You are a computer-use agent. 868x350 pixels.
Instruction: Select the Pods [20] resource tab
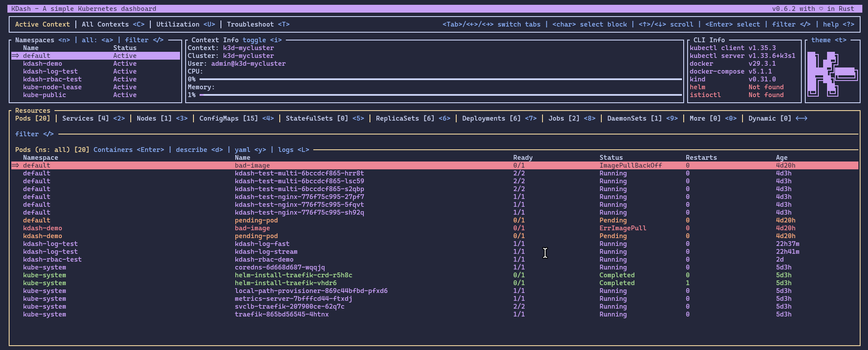click(33, 118)
